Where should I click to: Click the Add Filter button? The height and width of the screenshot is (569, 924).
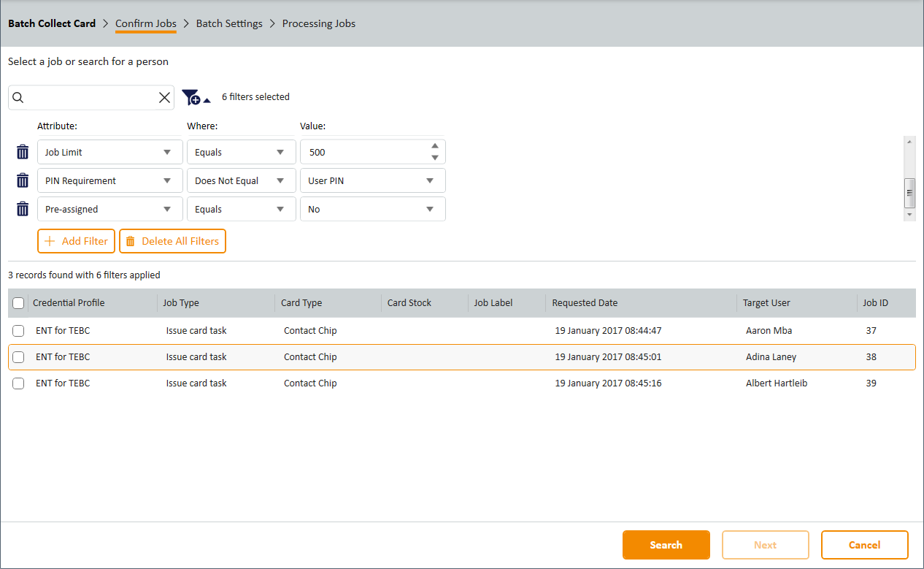[76, 241]
